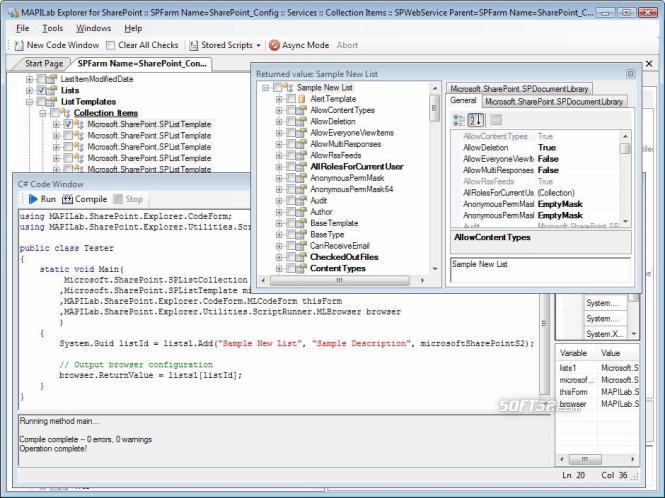Click the Property Pages icon in property grid
Viewport: 665px width, 498px height.
(495, 120)
